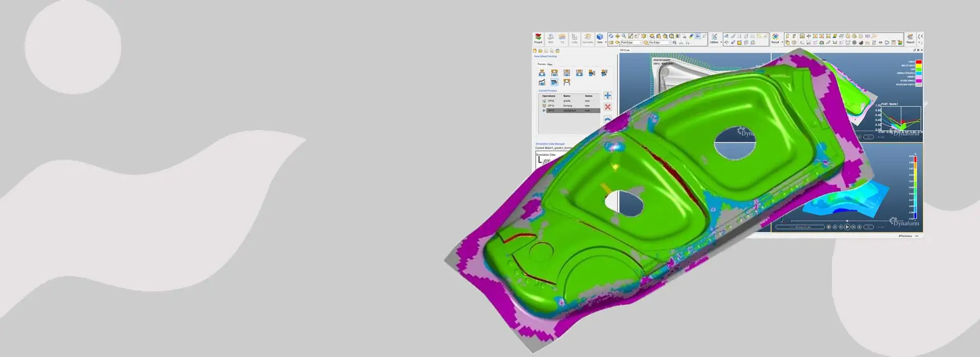Click the red Crack legend swatch
The height and width of the screenshot is (357, 980).
pos(919,62)
